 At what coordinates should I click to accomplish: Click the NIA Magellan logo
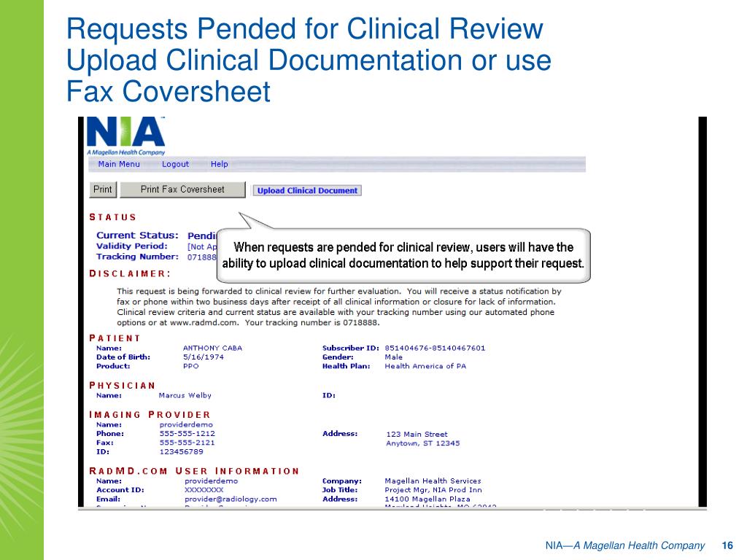pyautogui.click(x=125, y=136)
